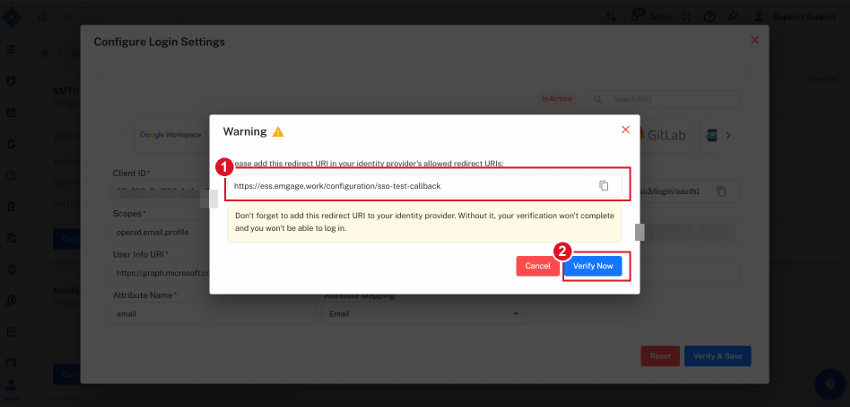Open the Attribute Mapping Email dropdown

(x=424, y=314)
